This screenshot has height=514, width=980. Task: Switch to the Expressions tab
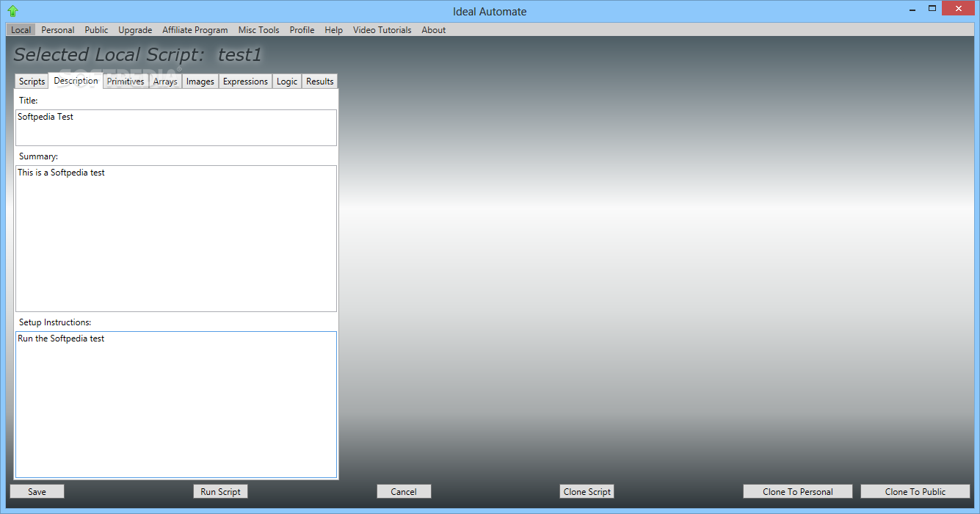[x=245, y=82]
